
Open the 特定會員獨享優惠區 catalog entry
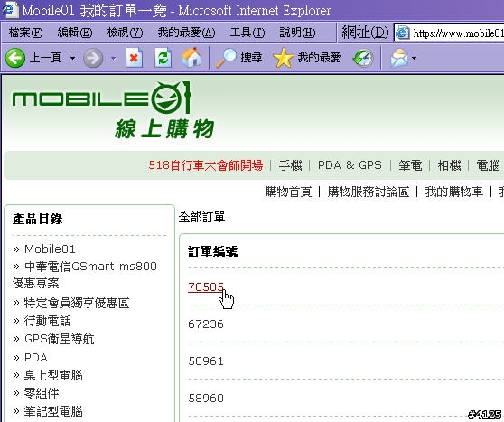click(77, 303)
